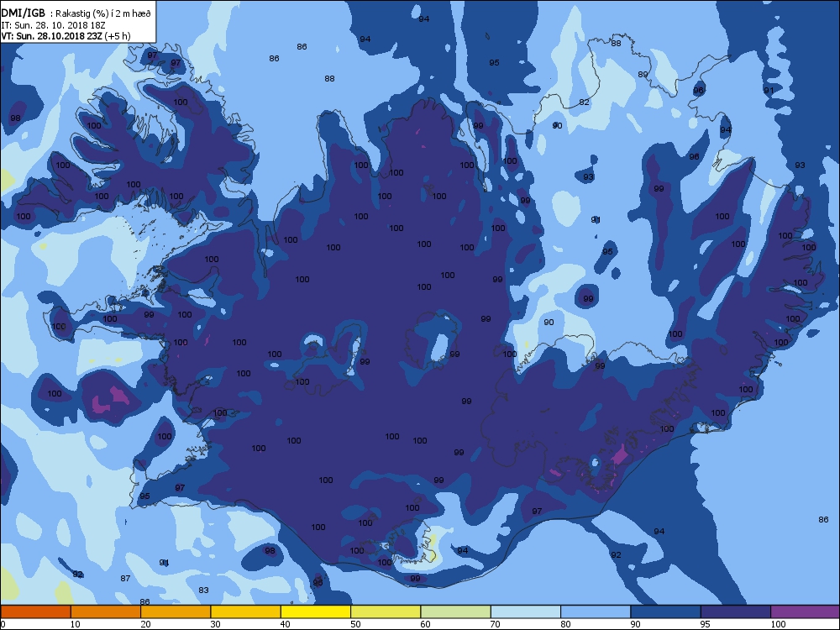Click the '50' label on the legend scale
This screenshot has width=840, height=630.
pyautogui.click(x=355, y=624)
